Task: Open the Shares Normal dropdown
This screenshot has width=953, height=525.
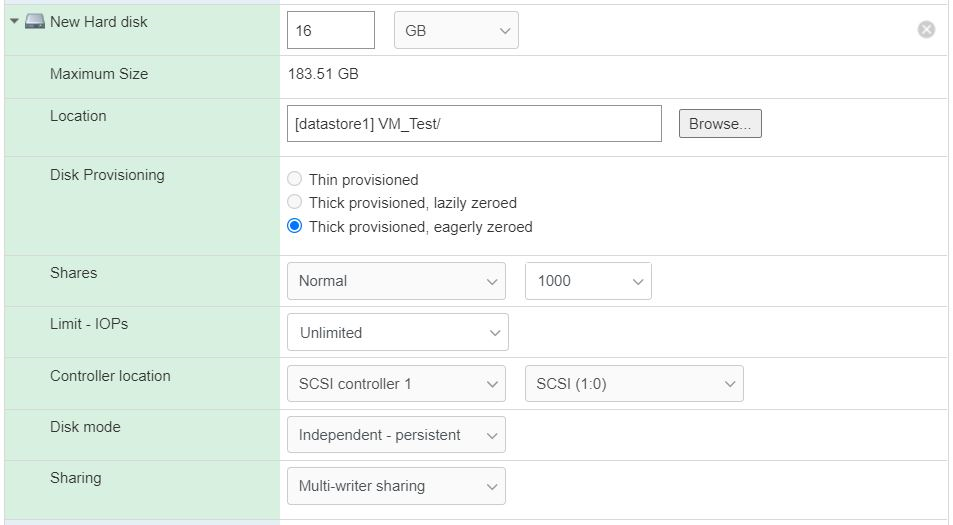Action: click(396, 281)
